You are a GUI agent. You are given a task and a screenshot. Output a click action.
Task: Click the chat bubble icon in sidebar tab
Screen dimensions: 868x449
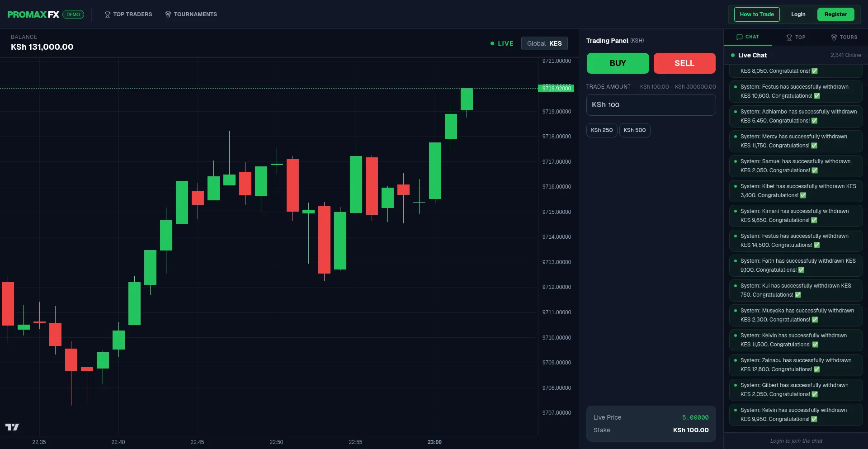pos(740,37)
